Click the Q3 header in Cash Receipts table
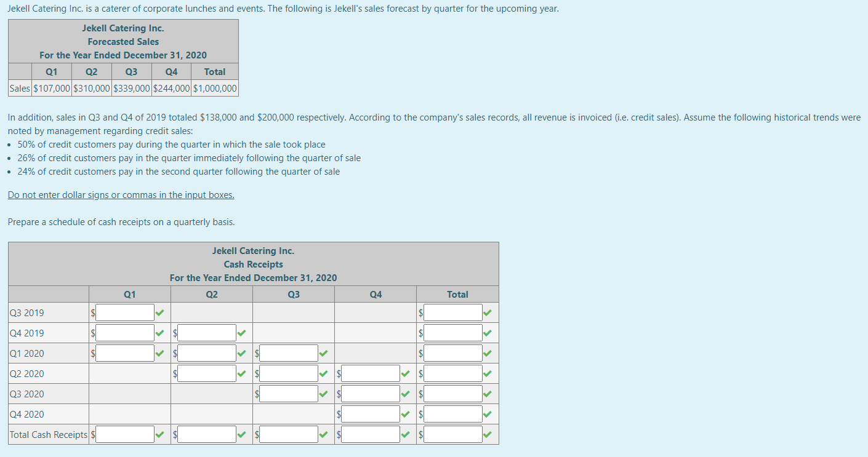This screenshot has height=457, width=868. (x=294, y=295)
